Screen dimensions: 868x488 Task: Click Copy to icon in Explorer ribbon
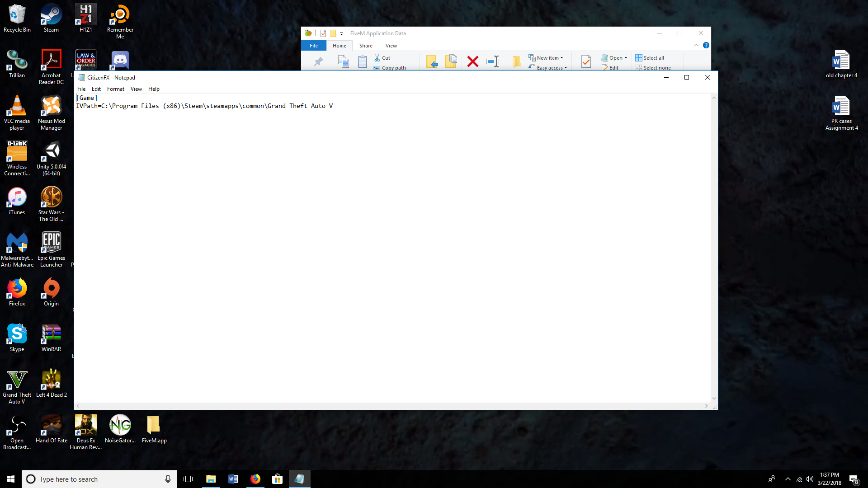pyautogui.click(x=451, y=61)
